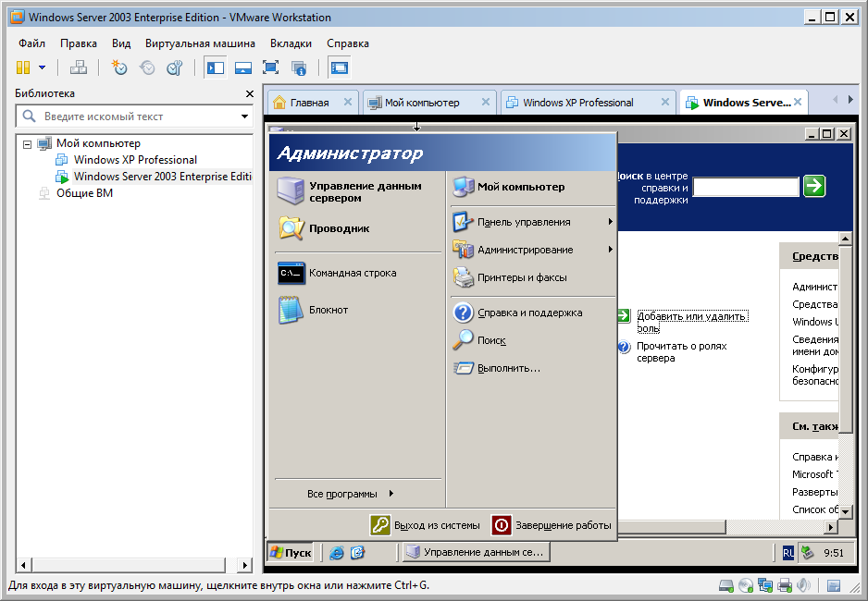Click the send Ctrl+Alt+Del toolbar icon
The width and height of the screenshot is (868, 601).
click(x=78, y=68)
